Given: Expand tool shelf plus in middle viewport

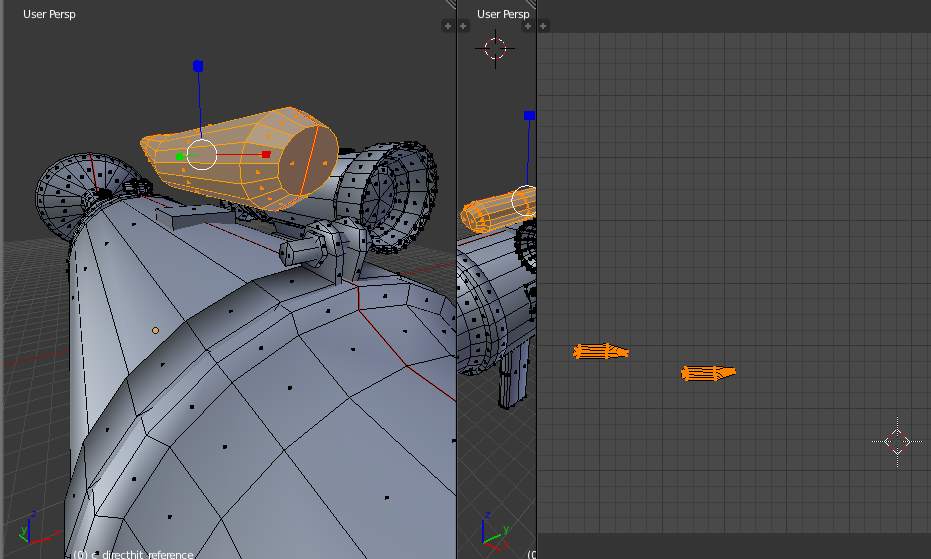Looking at the screenshot, I should 464,26.
